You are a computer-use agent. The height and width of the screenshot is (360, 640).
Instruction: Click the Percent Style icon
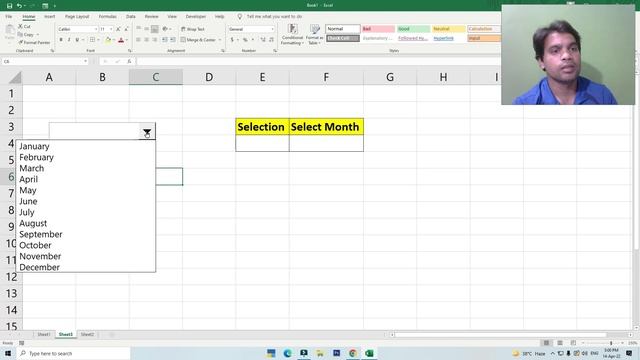245,40
